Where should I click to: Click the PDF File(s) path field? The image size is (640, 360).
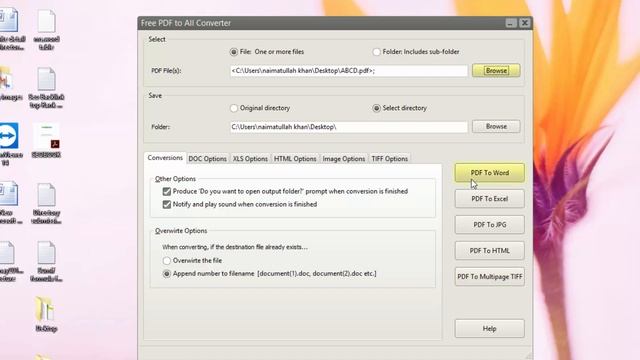point(349,71)
